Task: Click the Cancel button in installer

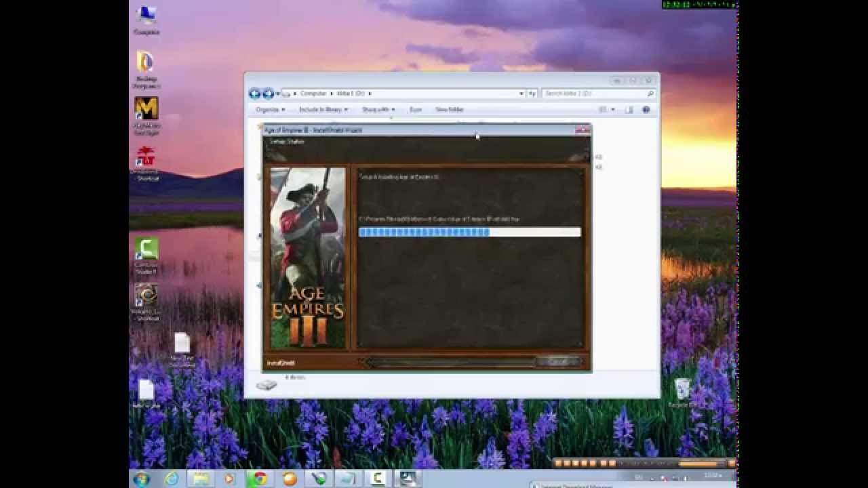Action: (x=559, y=362)
